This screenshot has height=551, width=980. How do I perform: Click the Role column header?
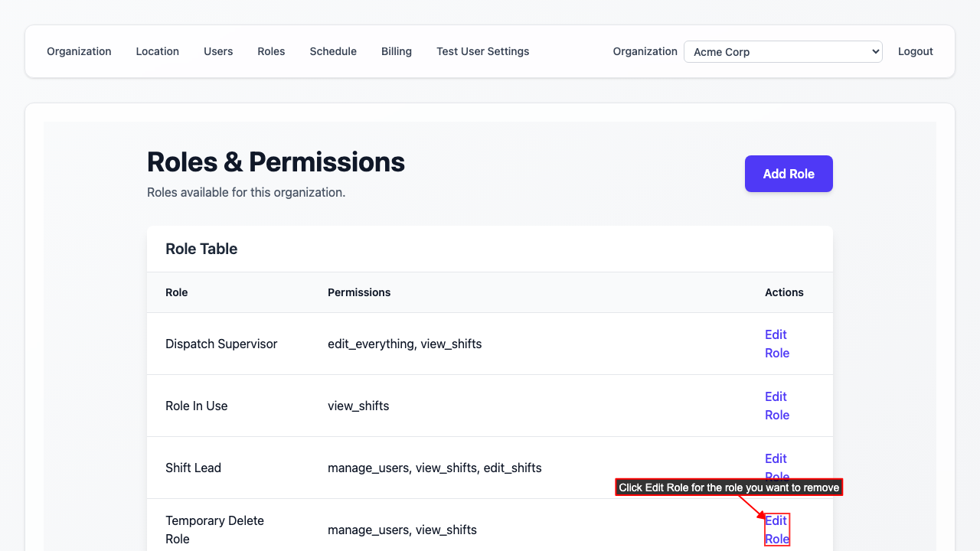coord(177,292)
